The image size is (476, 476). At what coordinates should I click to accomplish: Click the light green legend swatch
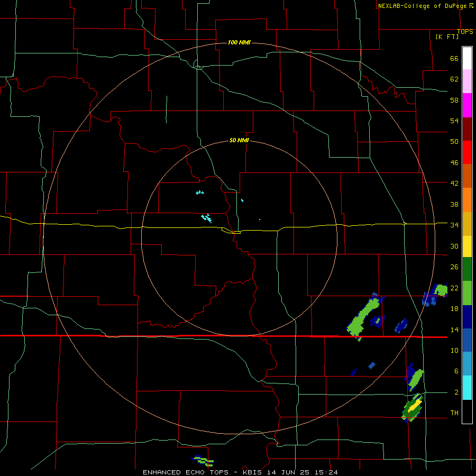(467, 293)
